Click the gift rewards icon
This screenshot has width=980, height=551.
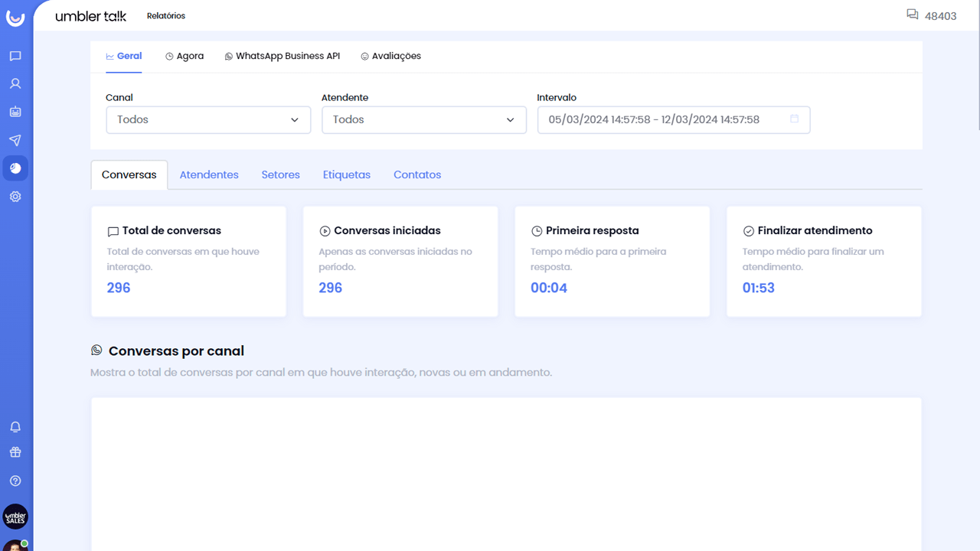click(x=15, y=452)
